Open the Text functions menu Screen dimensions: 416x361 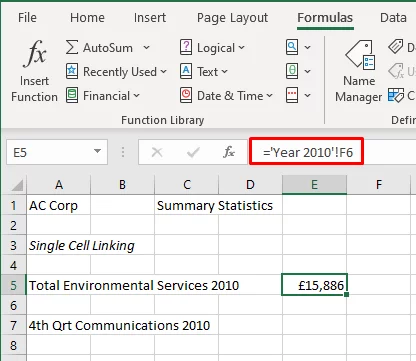click(203, 72)
